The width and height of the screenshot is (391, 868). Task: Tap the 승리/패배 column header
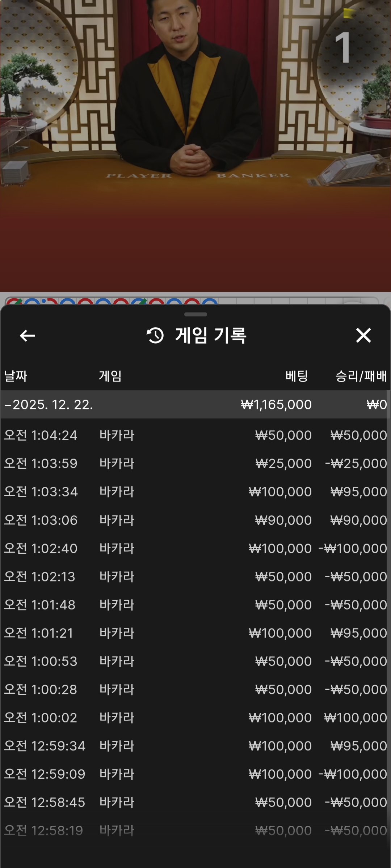point(361,376)
